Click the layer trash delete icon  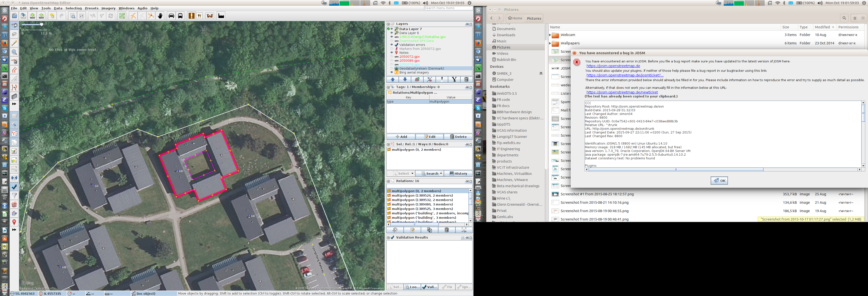click(x=466, y=80)
